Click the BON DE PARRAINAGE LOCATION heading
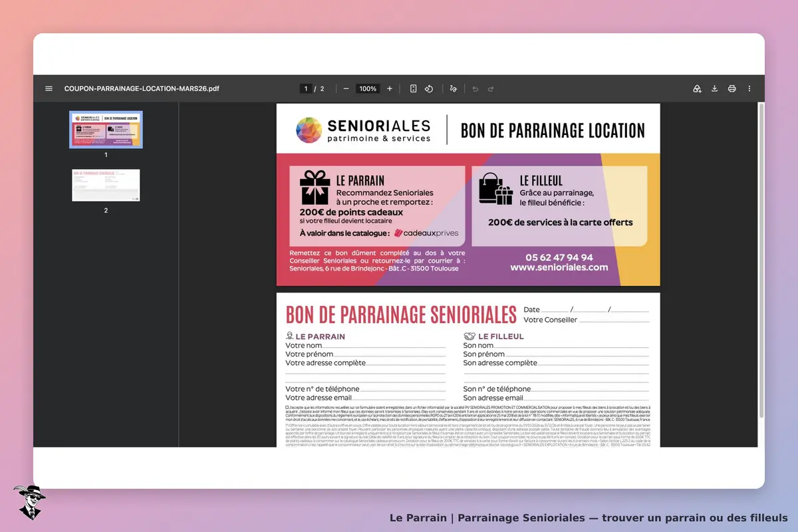This screenshot has width=798, height=532. click(x=553, y=130)
